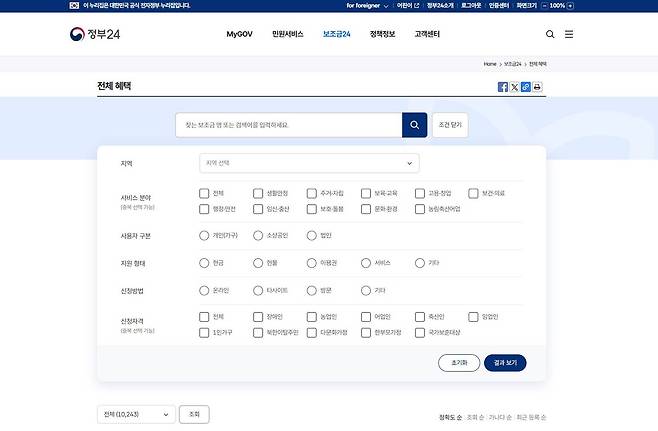Click Home in the breadcrumb
This screenshot has width=658, height=431.
(x=490, y=64)
